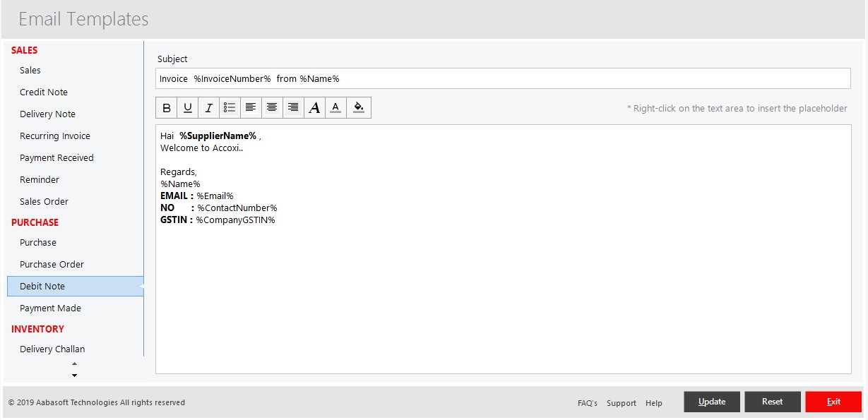868x420 pixels.
Task: Open the Support link in the footer
Action: click(621, 402)
